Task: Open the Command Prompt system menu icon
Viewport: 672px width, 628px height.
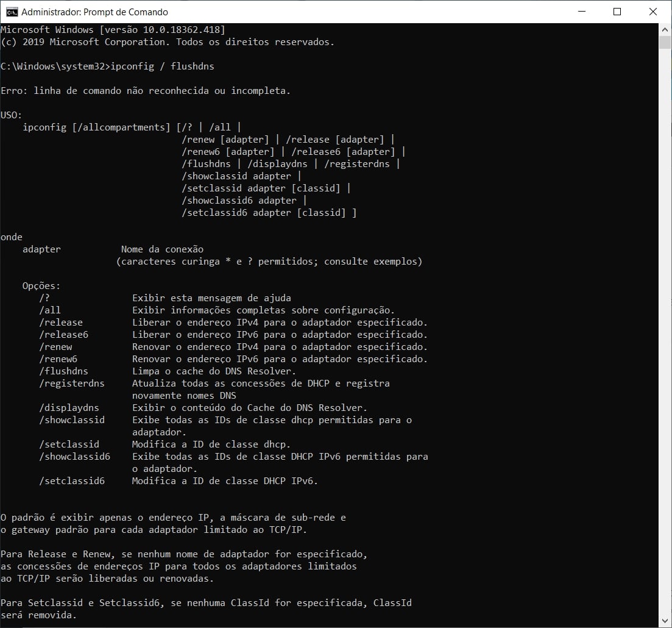Action: click(11, 12)
